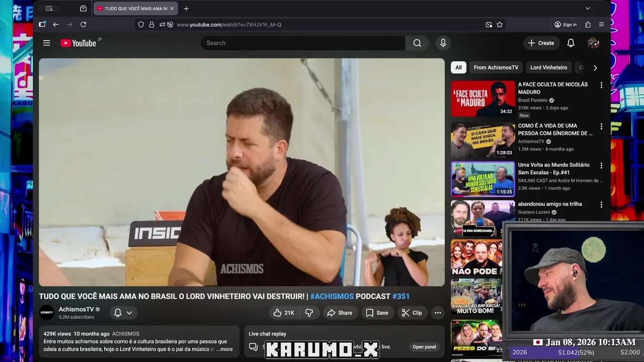Screen dimensions: 644x362
Task: Open the live chat replay panel
Action: tap(424, 347)
